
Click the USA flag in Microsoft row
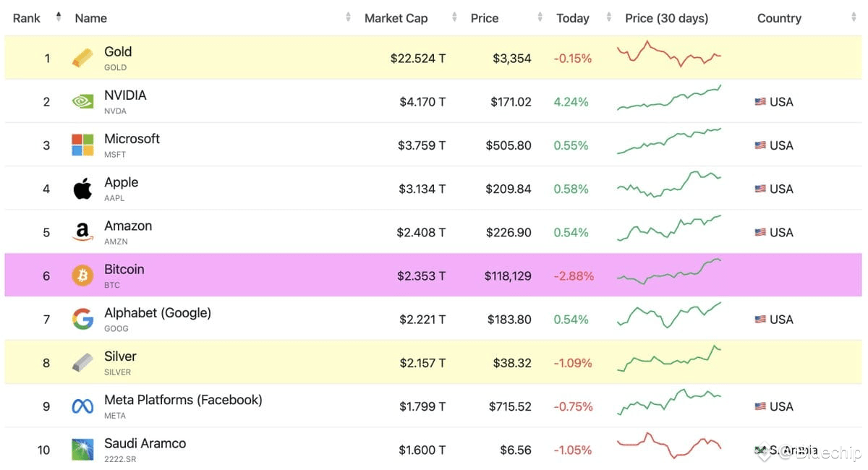[x=760, y=145]
